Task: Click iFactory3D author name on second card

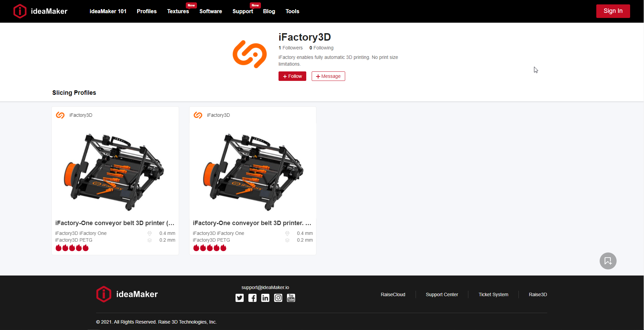Action: [x=219, y=115]
